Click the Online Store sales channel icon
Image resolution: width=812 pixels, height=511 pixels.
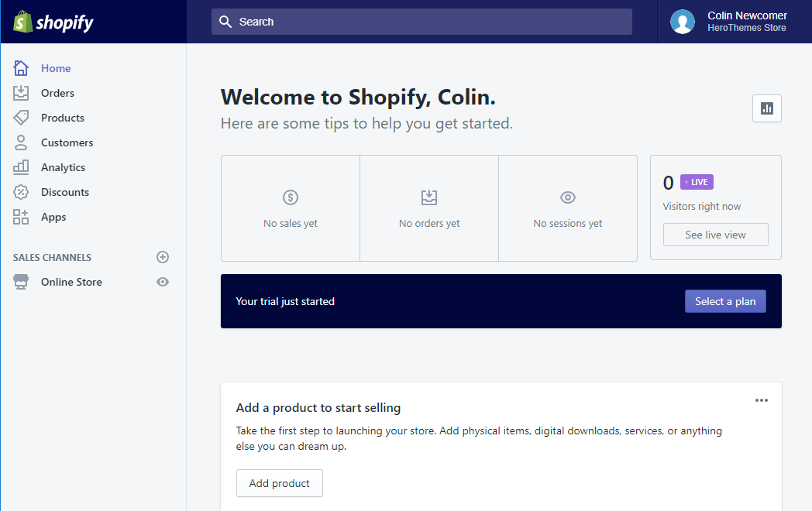pos(21,282)
